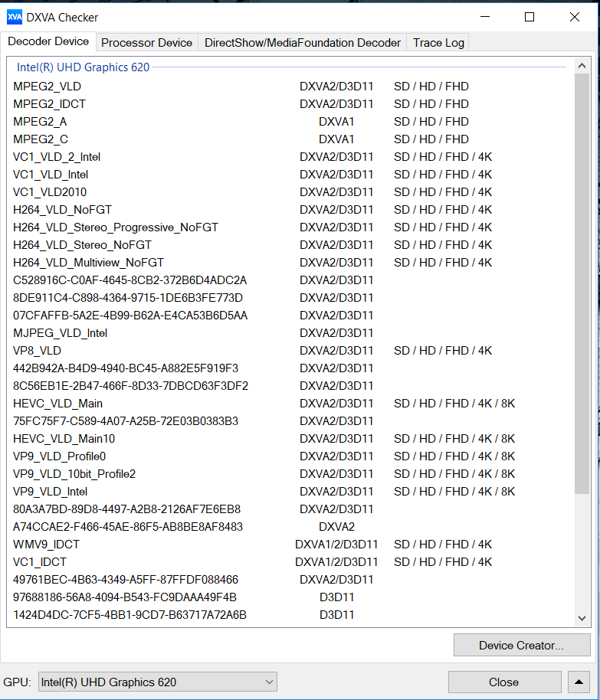Select the MPEG2_A decoder entry
Viewport: 600px width, 700px height.
(290, 122)
